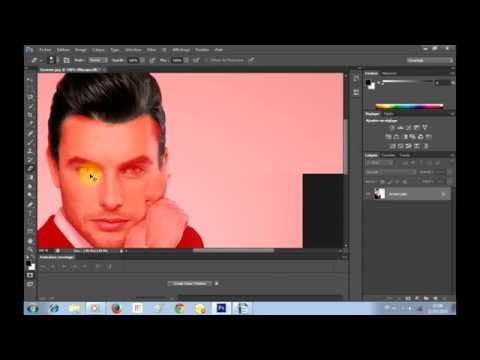Image resolution: width=480 pixels, height=360 pixels.
Task: Open the Image menu
Action: (81, 50)
